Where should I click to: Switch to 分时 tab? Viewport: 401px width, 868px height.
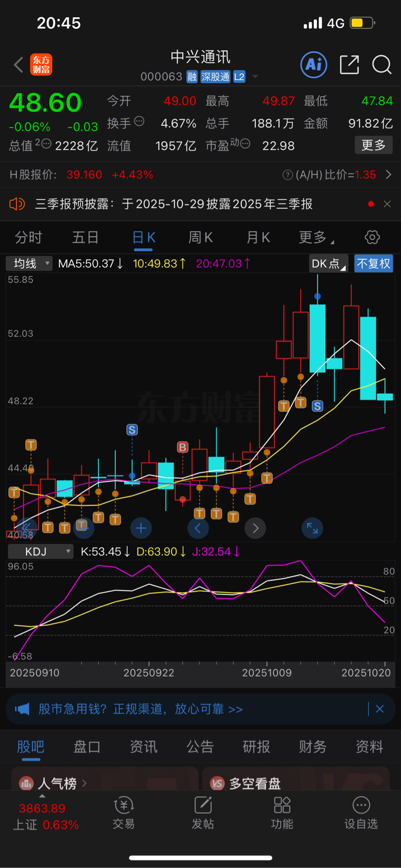(x=28, y=238)
